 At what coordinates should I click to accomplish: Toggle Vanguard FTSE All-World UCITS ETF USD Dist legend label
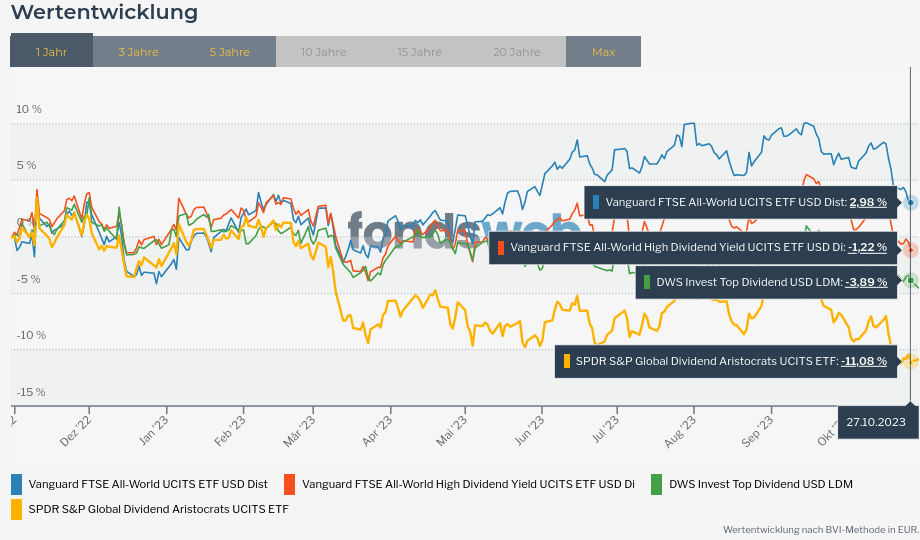(x=148, y=484)
